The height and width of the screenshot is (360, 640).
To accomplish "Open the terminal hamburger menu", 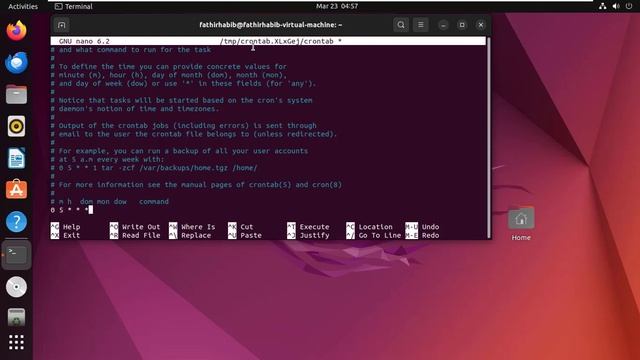I will click(x=420, y=25).
